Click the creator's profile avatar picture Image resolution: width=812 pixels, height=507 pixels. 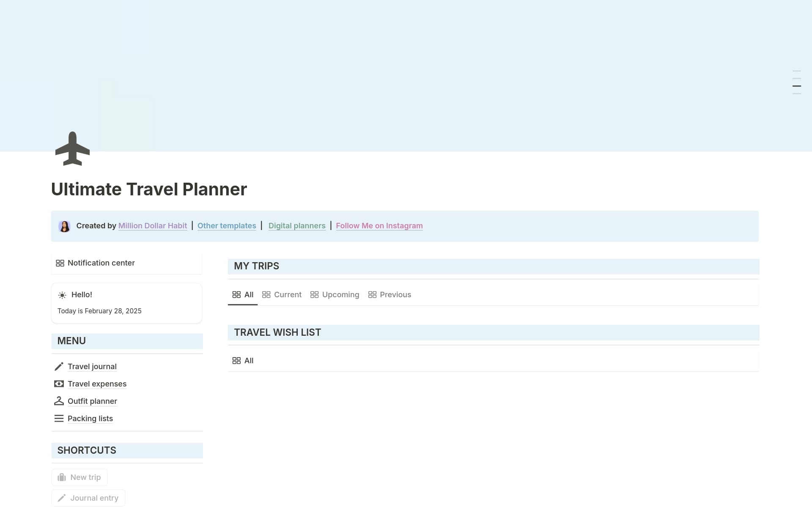(x=64, y=226)
